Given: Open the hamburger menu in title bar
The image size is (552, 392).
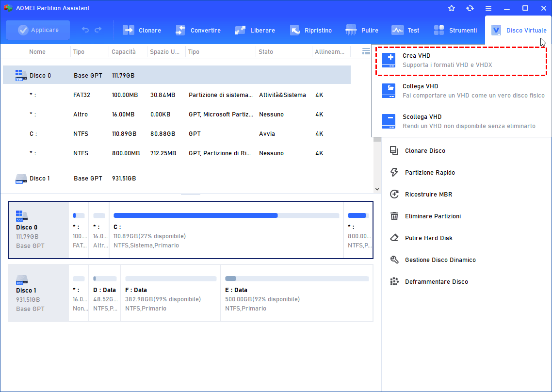Looking at the screenshot, I should [x=488, y=8].
